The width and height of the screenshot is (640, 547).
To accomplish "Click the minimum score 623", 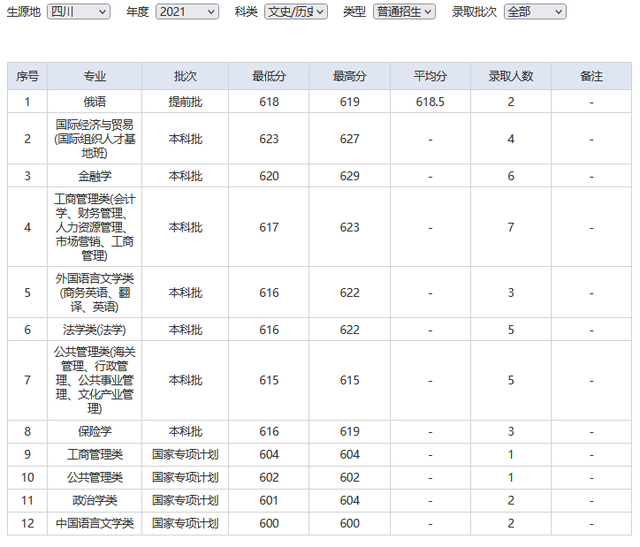I will [x=269, y=139].
